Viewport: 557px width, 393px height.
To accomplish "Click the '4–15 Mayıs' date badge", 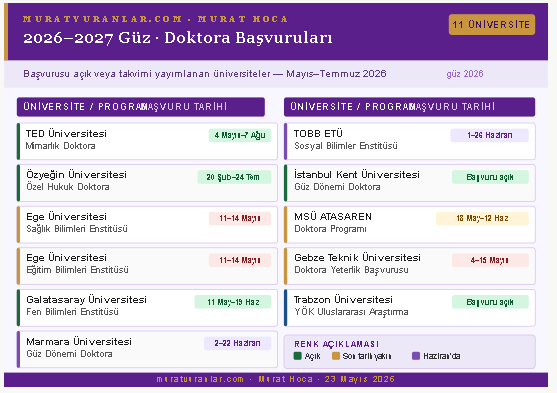I will [x=490, y=260].
